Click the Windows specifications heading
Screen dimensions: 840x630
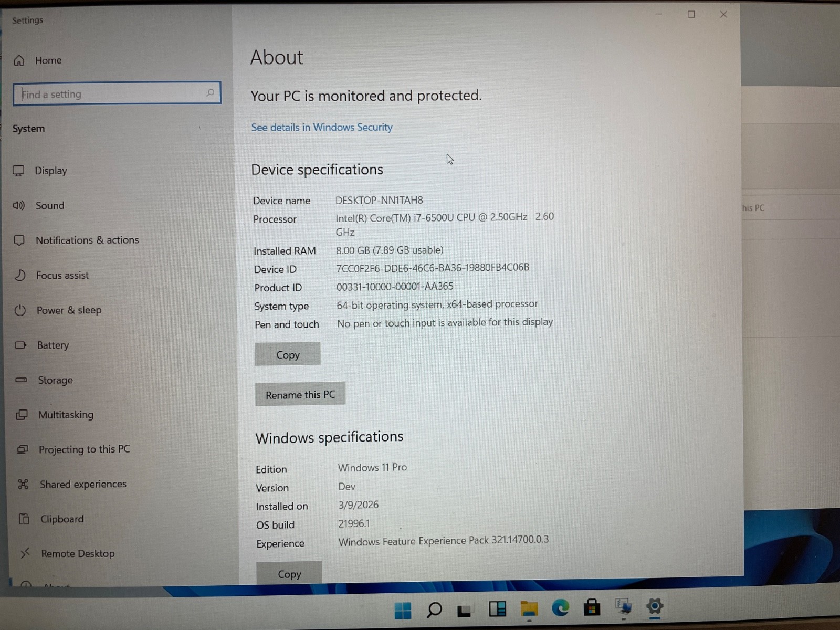[329, 437]
